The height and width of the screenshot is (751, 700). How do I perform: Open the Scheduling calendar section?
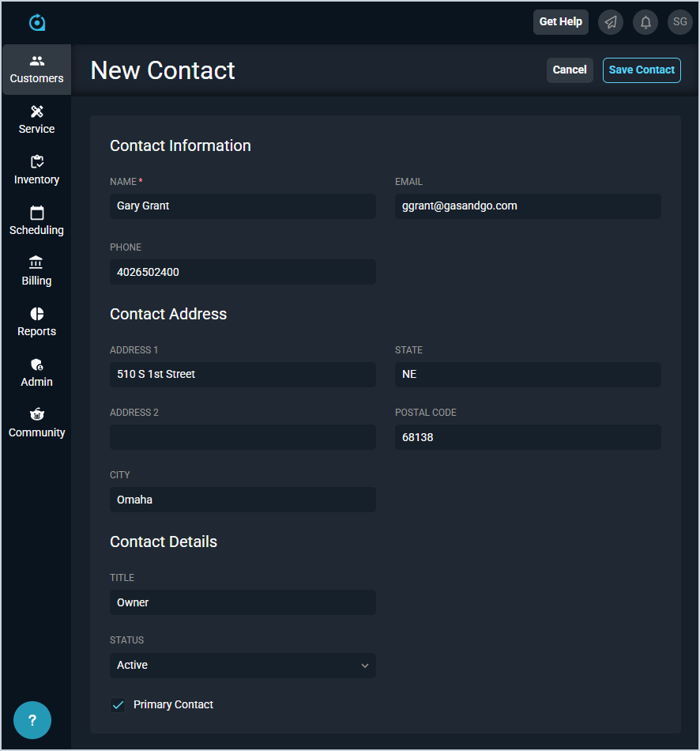point(36,221)
